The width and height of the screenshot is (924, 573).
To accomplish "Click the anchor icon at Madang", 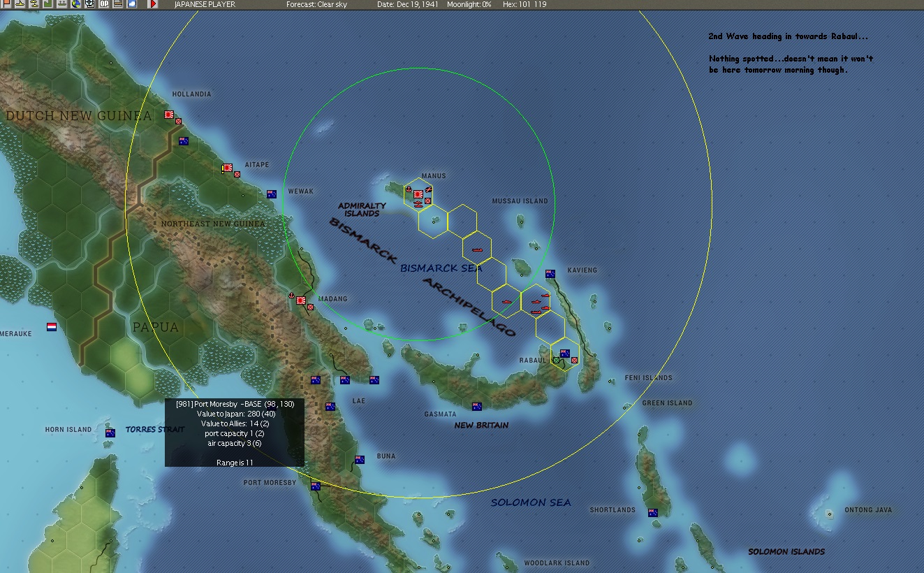I will [x=292, y=296].
